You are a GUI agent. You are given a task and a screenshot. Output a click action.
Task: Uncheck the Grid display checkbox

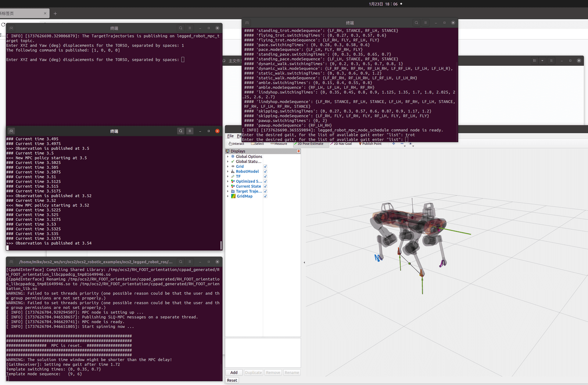(x=265, y=166)
